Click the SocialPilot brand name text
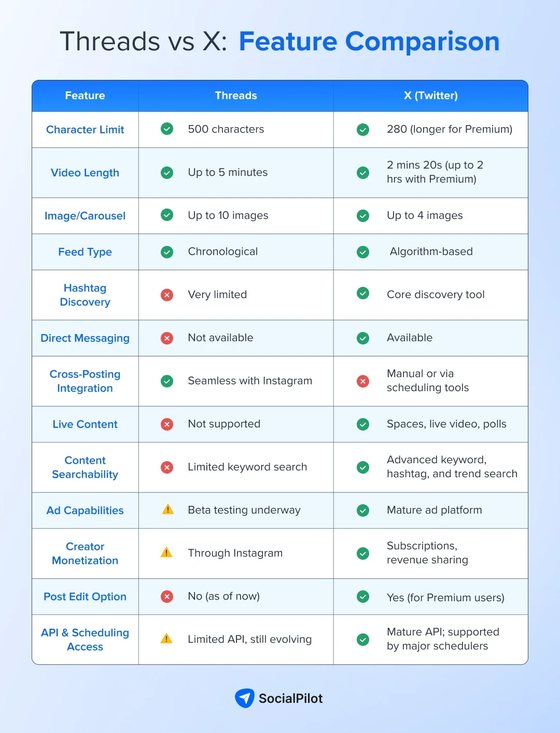Image resolution: width=560 pixels, height=733 pixels. click(x=290, y=699)
